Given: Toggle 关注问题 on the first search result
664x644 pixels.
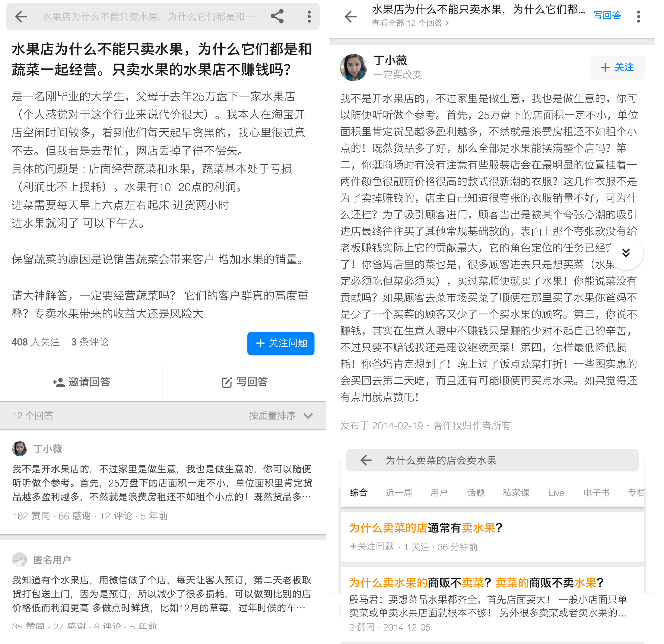Looking at the screenshot, I should pyautogui.click(x=372, y=547).
